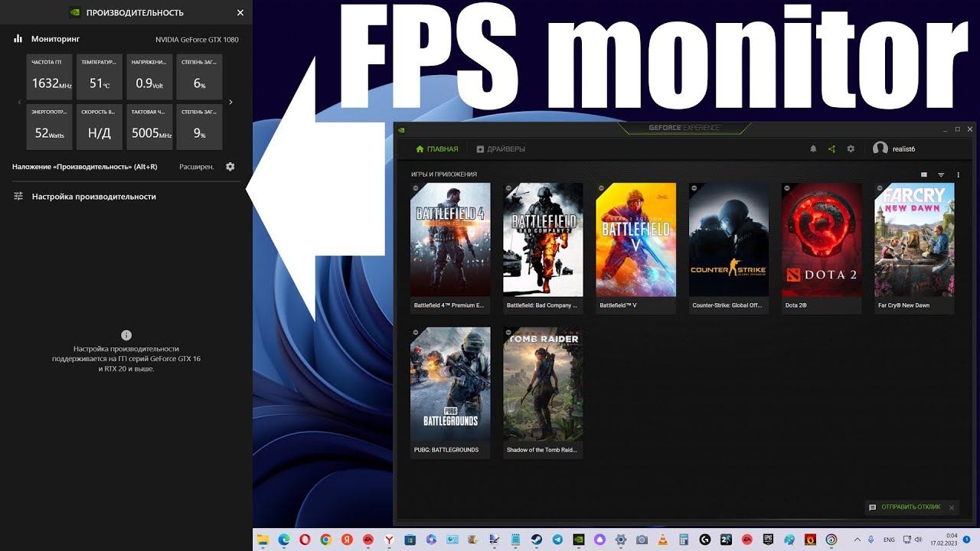
Task: Click the green share overlay icon
Action: (831, 149)
